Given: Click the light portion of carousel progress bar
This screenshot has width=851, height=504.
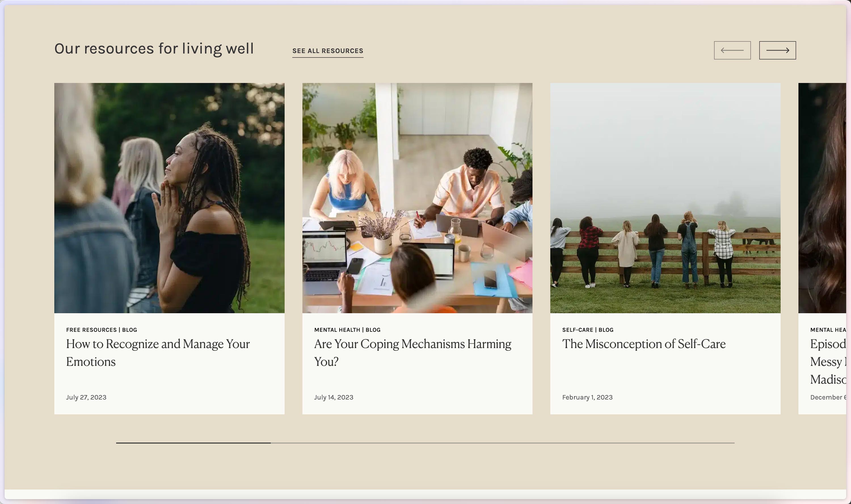Looking at the screenshot, I should point(503,443).
